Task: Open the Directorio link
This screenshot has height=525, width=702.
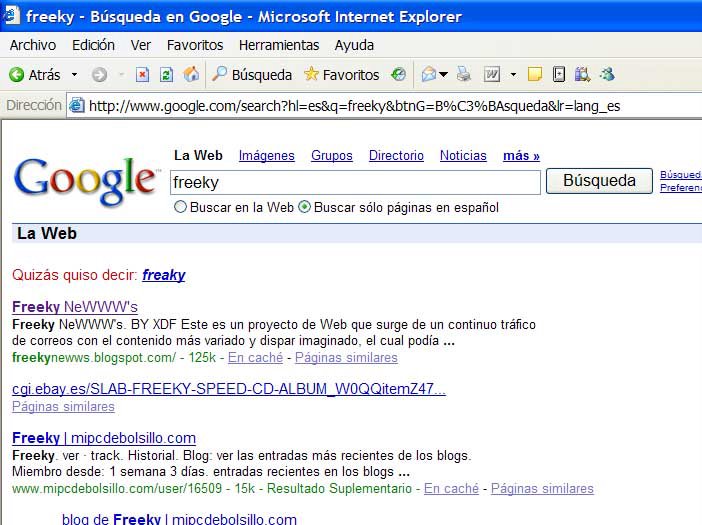Action: click(x=396, y=155)
